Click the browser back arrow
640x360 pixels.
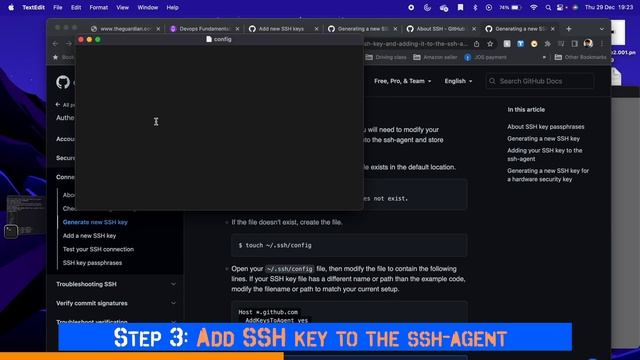(56, 44)
